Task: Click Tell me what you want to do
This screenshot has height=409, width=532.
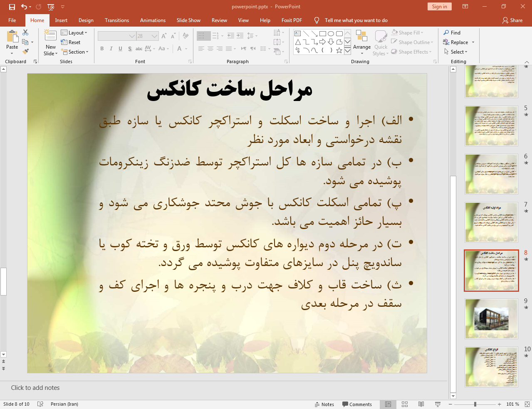Action: point(356,20)
